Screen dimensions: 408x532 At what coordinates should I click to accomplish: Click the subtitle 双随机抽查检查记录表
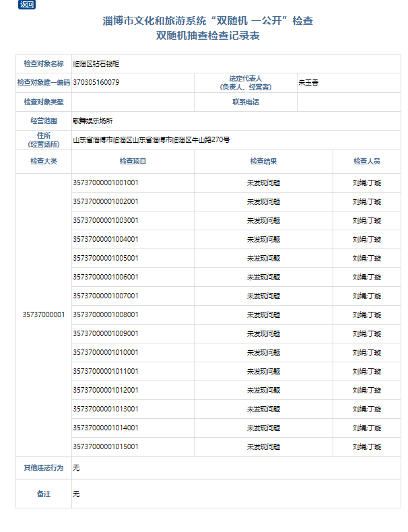[x=207, y=36]
